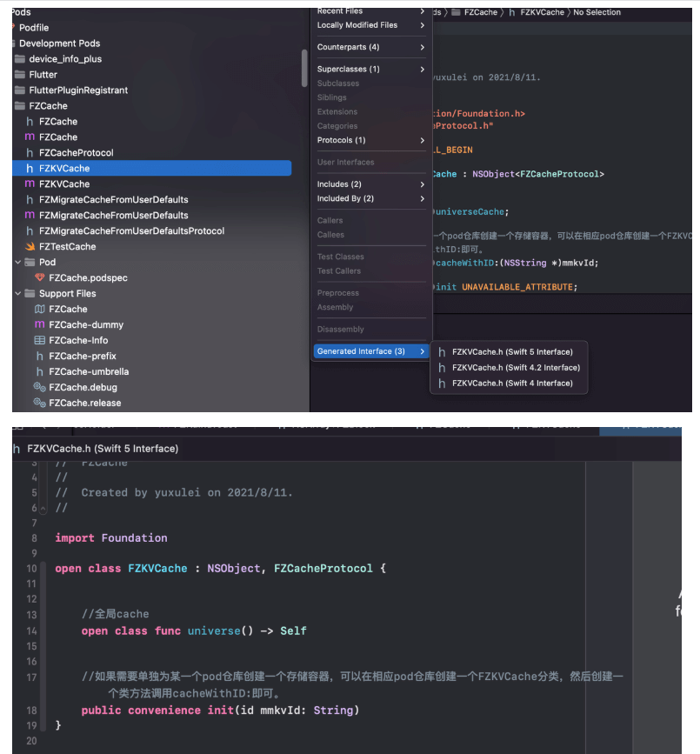Collapse the Support Files group chevron
Screen dimensions: 700x754
pyautogui.click(x=17, y=294)
